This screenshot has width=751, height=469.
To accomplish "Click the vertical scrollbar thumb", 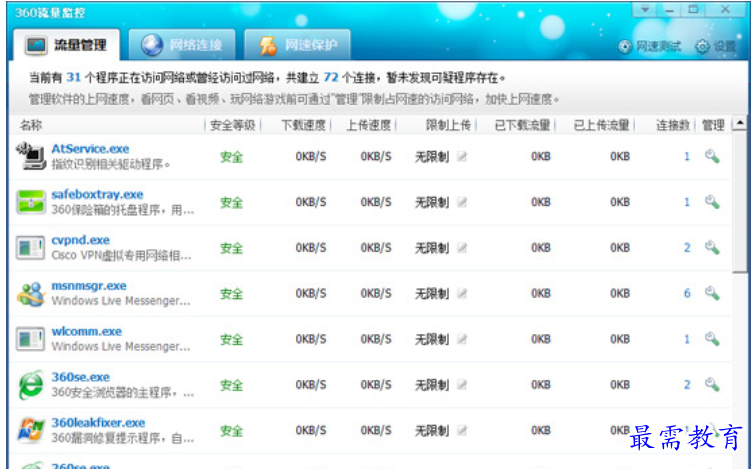I will [x=740, y=201].
